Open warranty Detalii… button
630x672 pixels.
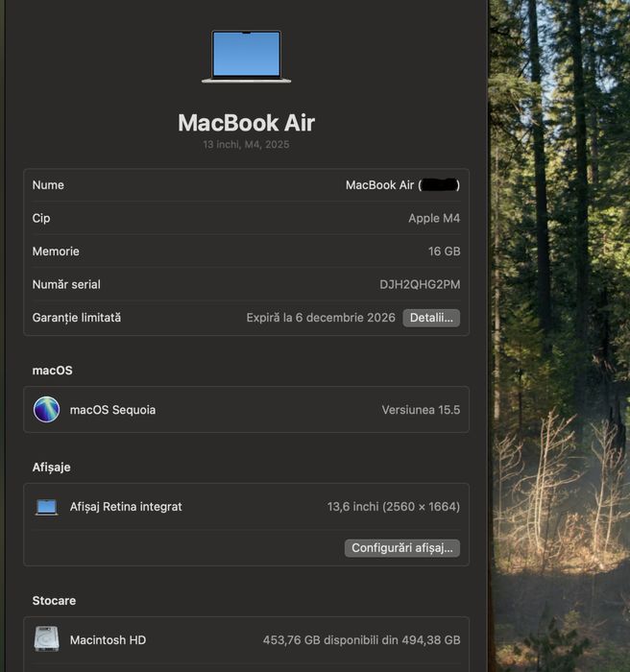pyautogui.click(x=431, y=318)
